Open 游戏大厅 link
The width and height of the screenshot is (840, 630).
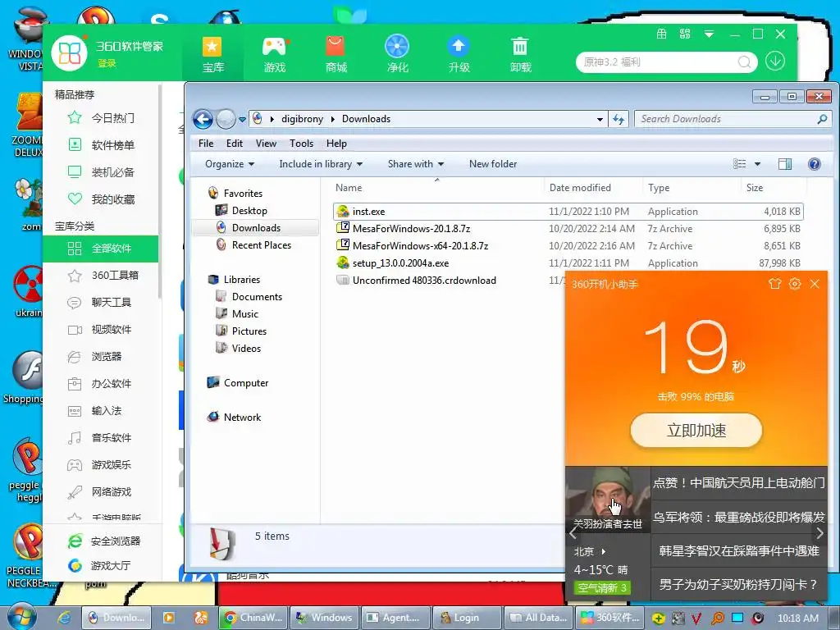pos(99,566)
